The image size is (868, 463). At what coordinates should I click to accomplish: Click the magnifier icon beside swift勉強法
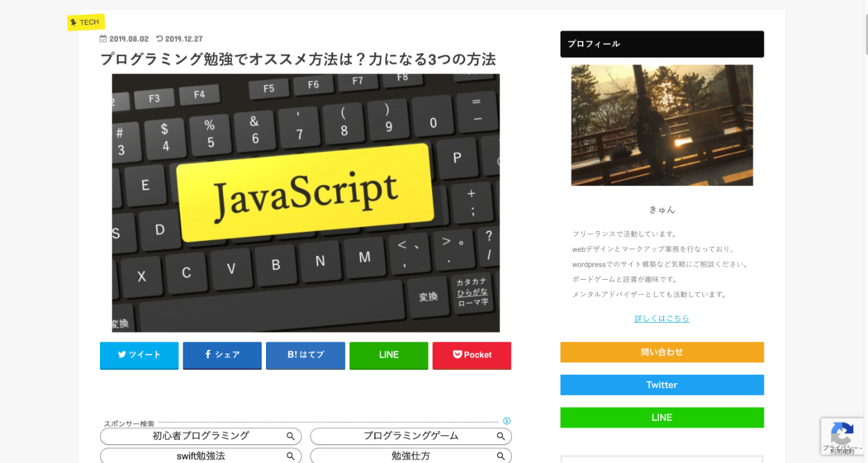click(x=291, y=456)
